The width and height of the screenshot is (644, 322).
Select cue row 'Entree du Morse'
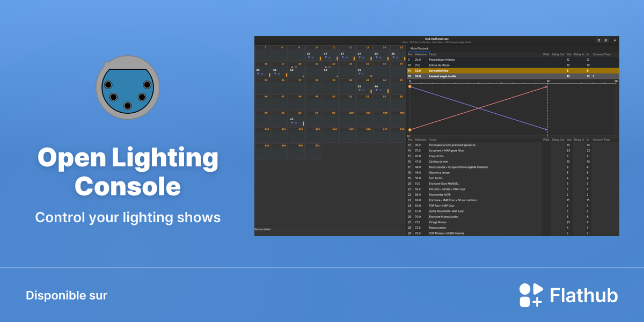(x=513, y=65)
